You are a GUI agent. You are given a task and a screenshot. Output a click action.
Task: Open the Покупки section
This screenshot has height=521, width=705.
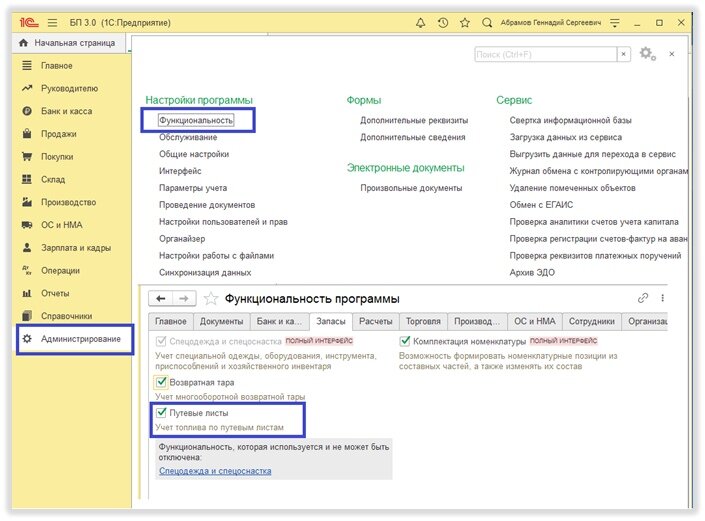coord(57,156)
